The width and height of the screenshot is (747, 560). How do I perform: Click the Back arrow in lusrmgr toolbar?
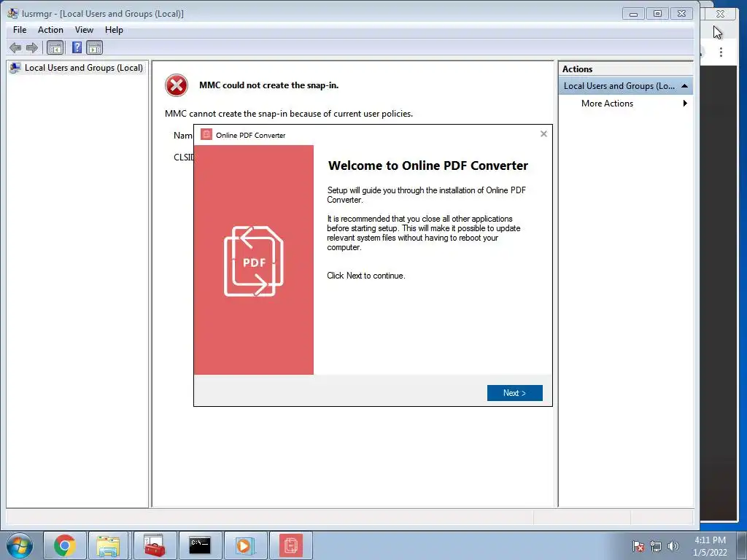click(x=15, y=47)
